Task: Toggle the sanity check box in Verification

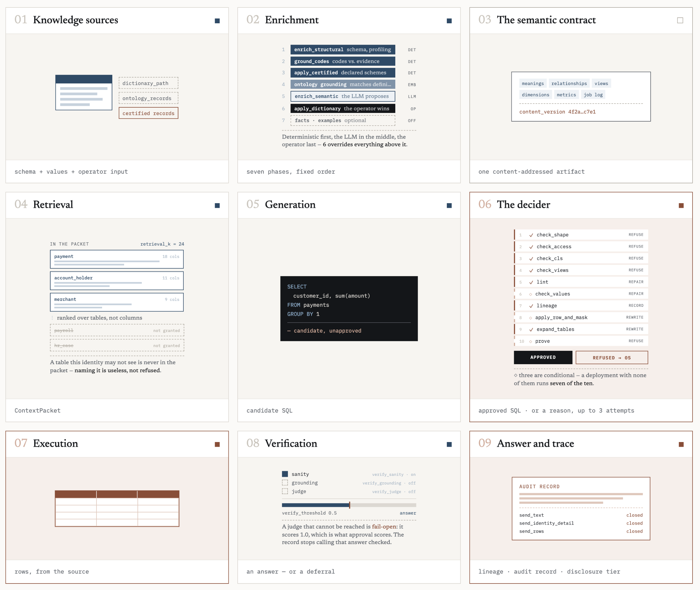Action: pyautogui.click(x=285, y=474)
